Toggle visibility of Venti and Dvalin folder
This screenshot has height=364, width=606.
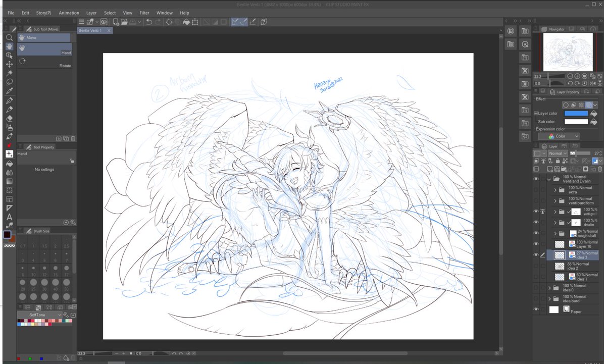[x=536, y=179]
